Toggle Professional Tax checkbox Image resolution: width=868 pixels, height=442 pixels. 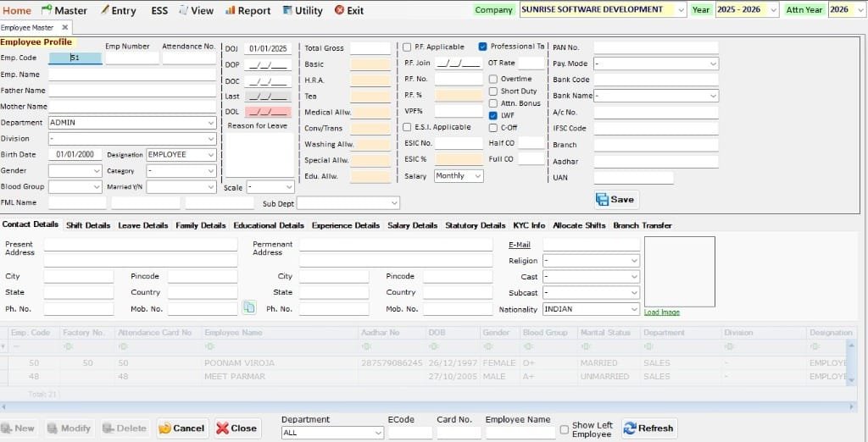(482, 47)
